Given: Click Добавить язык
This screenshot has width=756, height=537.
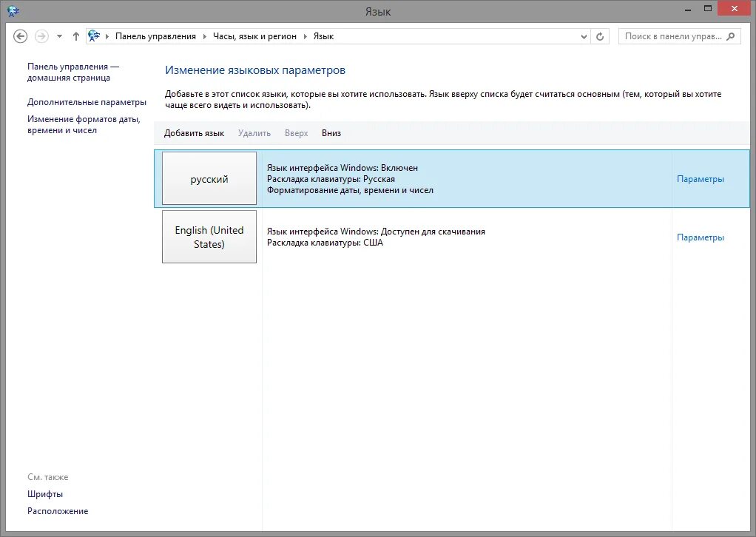Looking at the screenshot, I should (194, 133).
